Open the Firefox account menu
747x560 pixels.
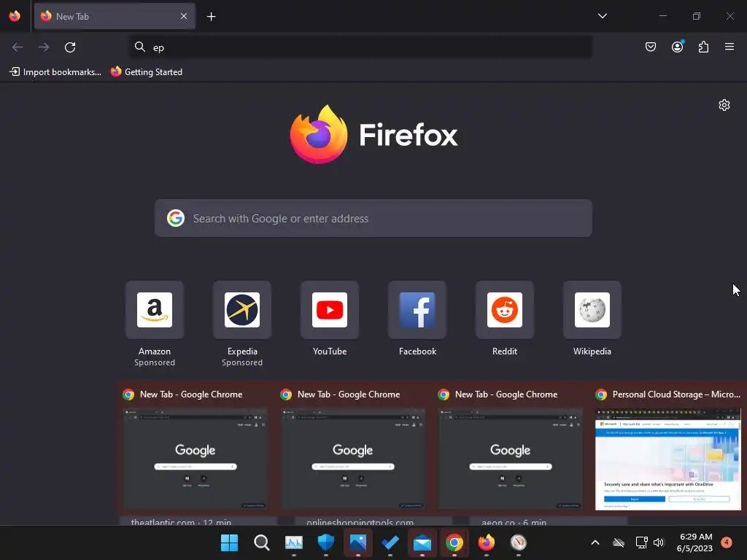pos(677,47)
